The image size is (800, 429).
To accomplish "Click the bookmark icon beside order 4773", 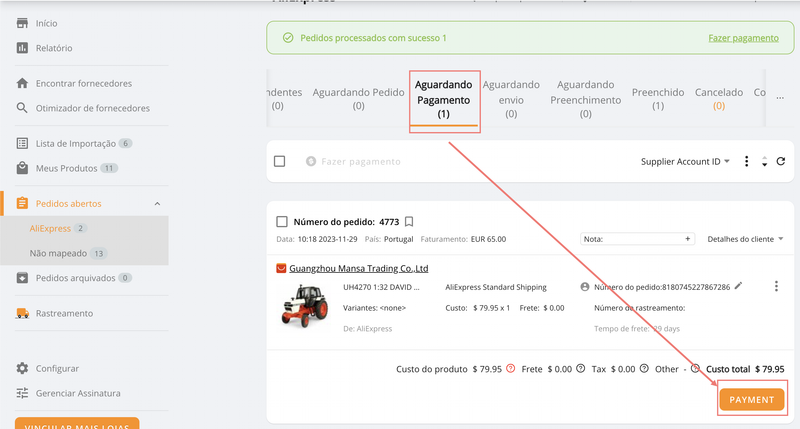I will (409, 222).
